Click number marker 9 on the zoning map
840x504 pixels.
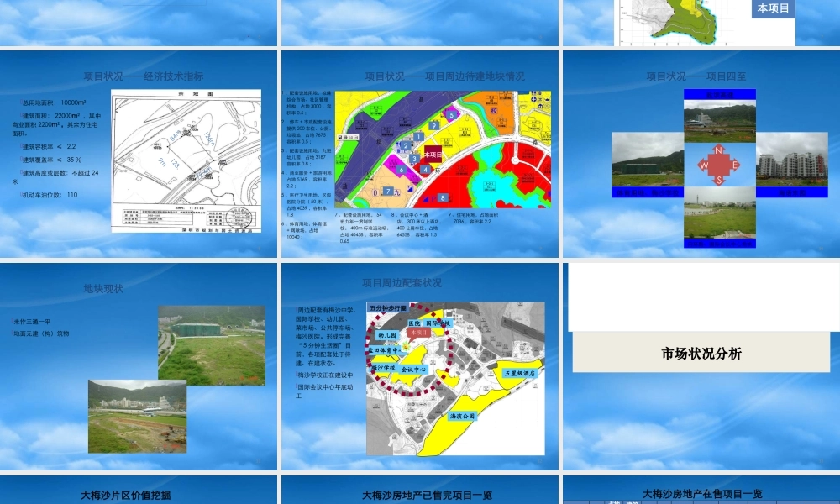pos(434,126)
